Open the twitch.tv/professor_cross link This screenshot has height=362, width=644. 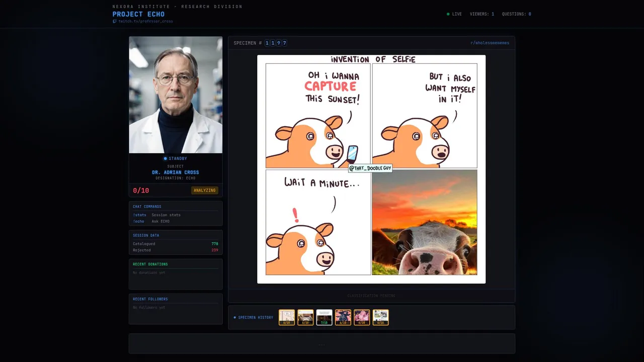[145, 22]
